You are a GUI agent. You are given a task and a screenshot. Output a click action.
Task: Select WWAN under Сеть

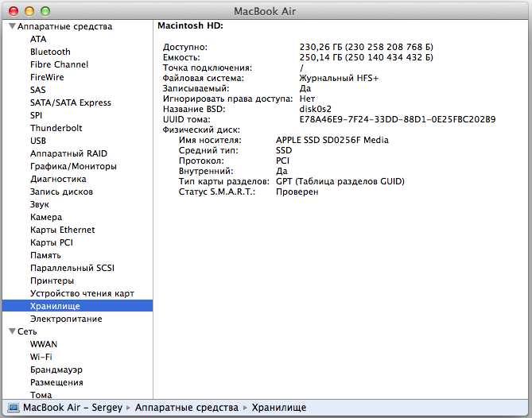click(x=44, y=344)
